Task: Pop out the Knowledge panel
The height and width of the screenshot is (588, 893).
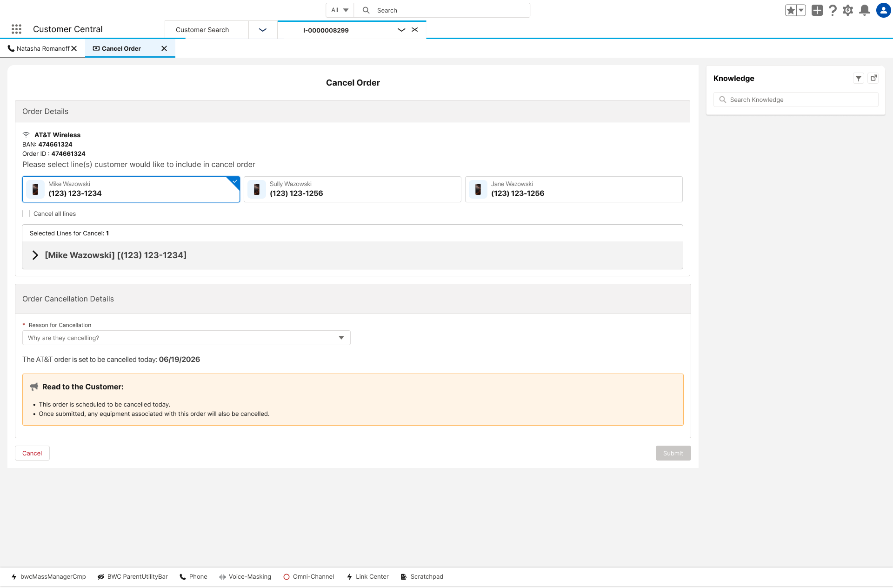Action: pyautogui.click(x=874, y=78)
